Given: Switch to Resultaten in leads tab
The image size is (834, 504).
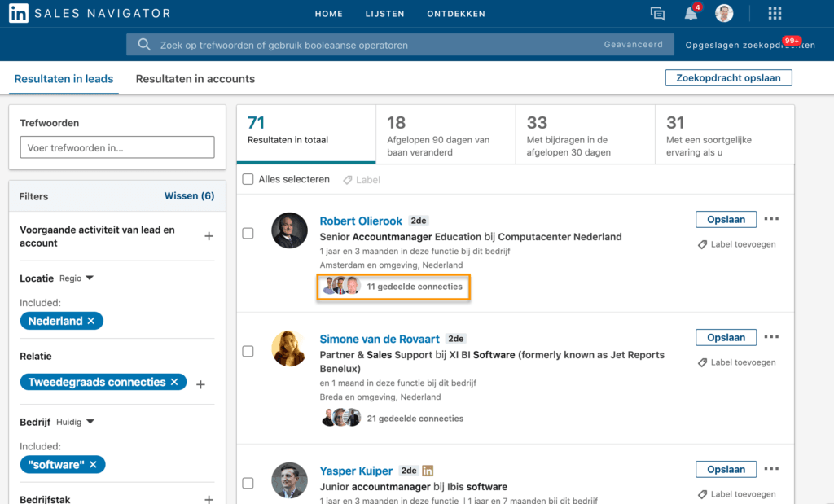Looking at the screenshot, I should click(64, 79).
